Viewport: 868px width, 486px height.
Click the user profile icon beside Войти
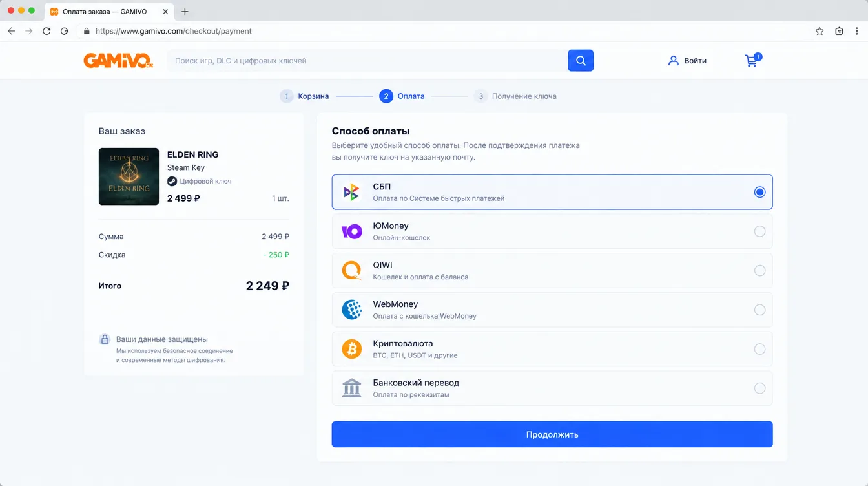(x=673, y=61)
